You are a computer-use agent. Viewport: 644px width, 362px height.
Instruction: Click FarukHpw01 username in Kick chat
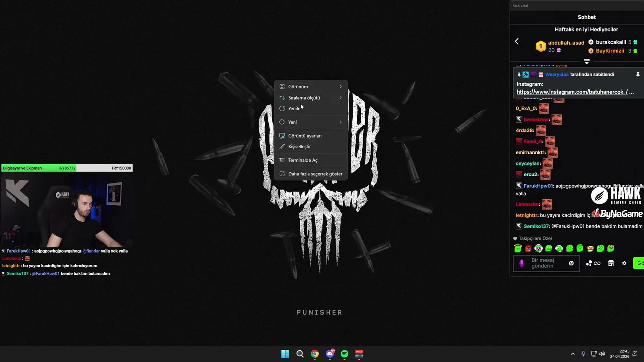pos(538,186)
